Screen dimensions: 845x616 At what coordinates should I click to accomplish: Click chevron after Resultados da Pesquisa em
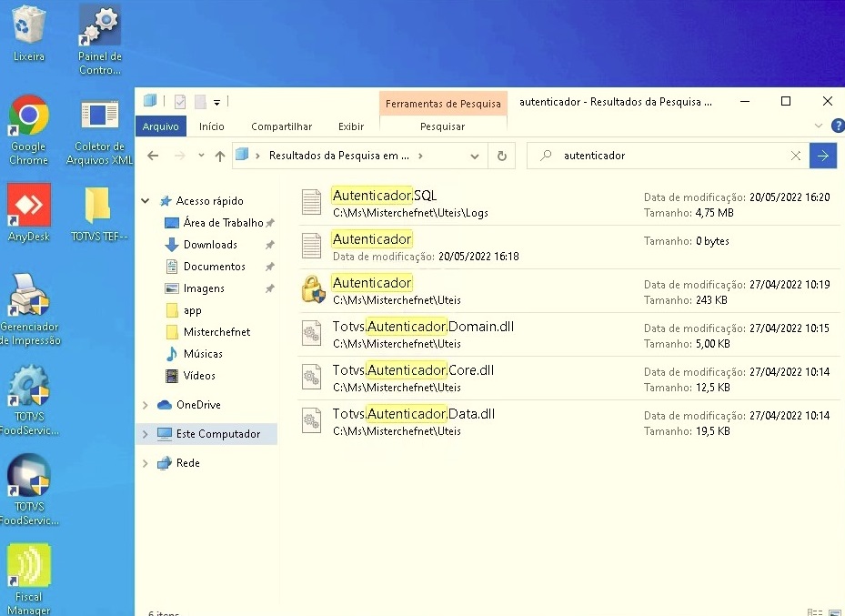point(420,156)
